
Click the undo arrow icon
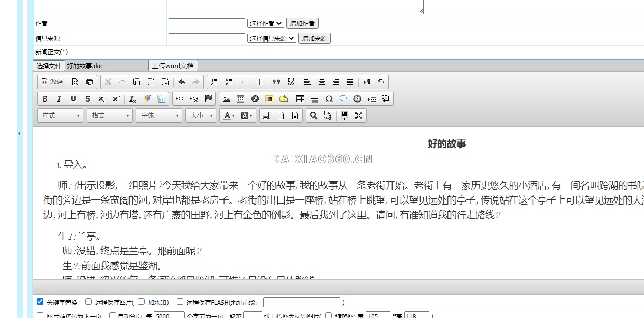(x=182, y=82)
